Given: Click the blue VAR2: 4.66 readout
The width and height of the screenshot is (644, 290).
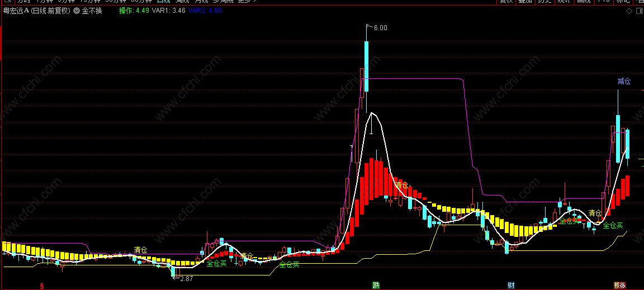Looking at the screenshot, I should click(205, 11).
